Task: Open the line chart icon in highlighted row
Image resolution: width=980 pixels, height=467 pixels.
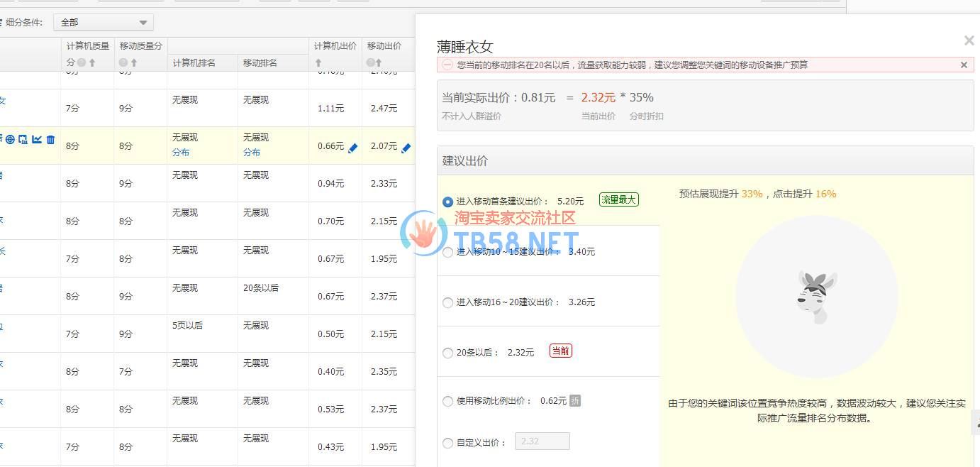Action: [x=37, y=140]
